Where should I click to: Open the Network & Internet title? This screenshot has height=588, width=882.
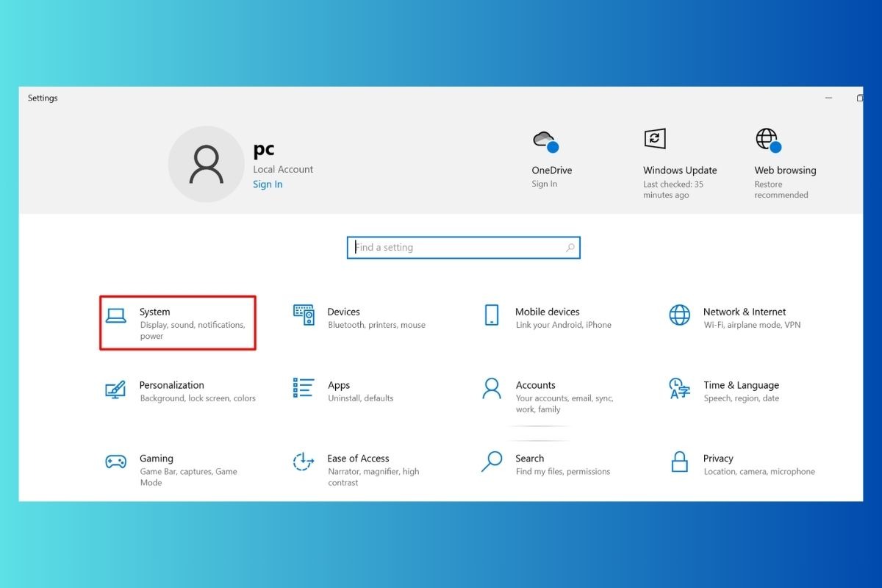click(x=745, y=312)
